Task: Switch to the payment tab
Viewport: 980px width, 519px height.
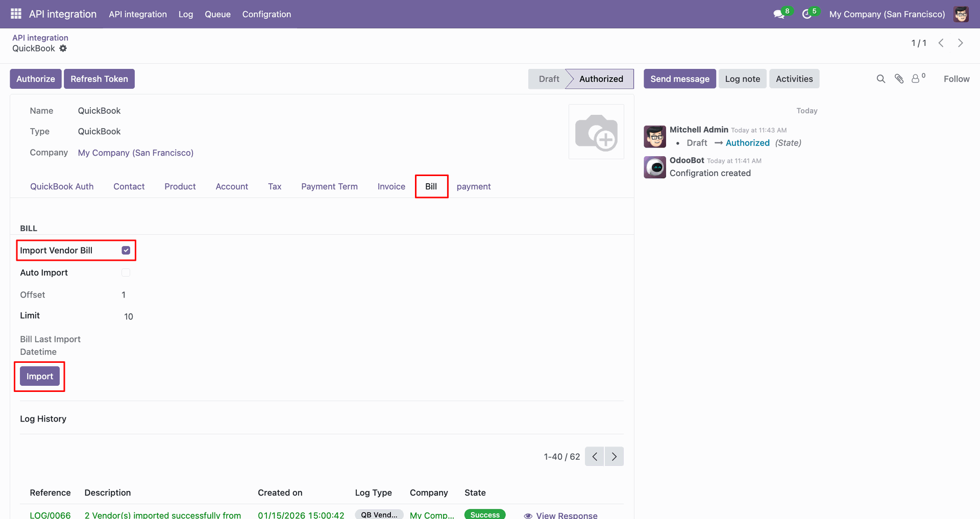Action: [474, 186]
